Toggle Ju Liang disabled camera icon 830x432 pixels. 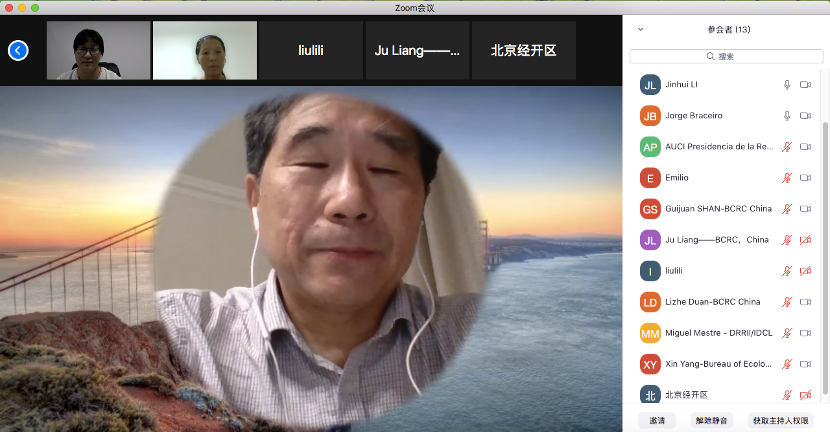(x=805, y=240)
